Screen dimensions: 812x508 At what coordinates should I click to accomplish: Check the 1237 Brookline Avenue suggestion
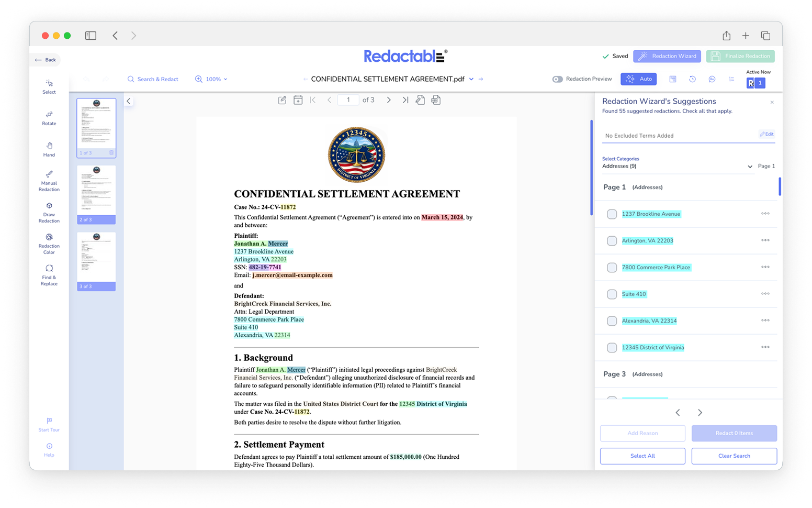pos(612,214)
